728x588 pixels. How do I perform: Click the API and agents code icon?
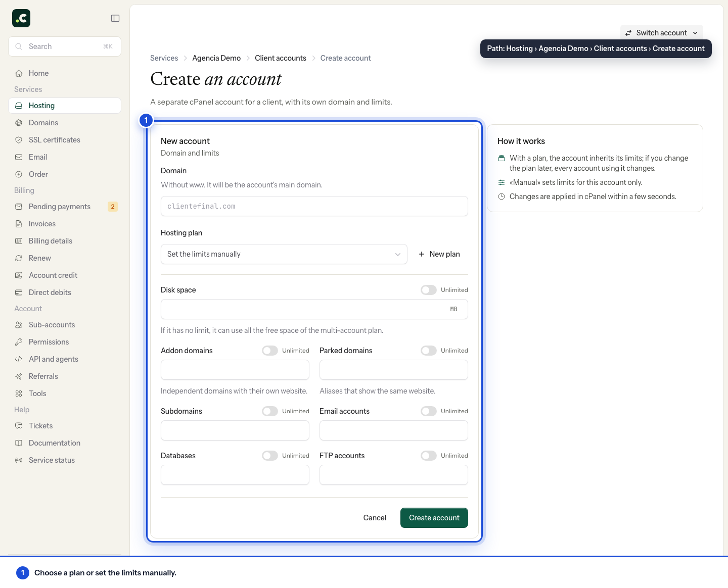[x=19, y=359]
